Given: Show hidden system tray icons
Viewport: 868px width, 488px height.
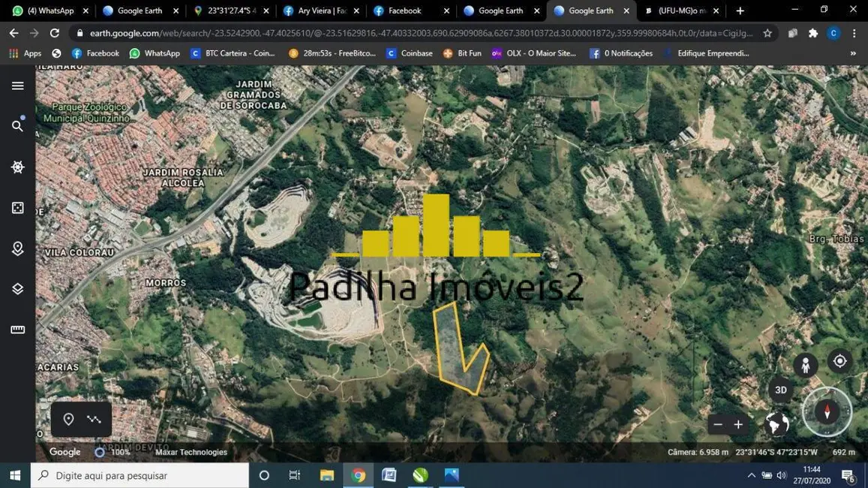Looking at the screenshot, I should click(x=751, y=475).
